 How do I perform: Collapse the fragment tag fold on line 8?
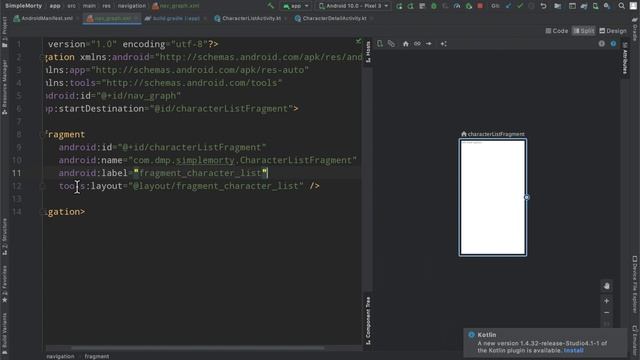pos(42,134)
